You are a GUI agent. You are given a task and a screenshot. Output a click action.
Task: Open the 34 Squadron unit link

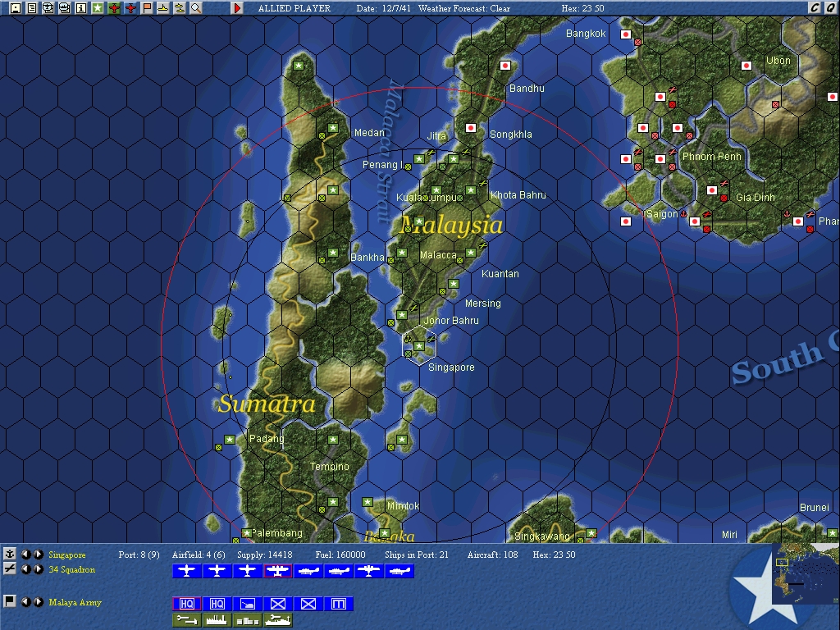tap(72, 569)
